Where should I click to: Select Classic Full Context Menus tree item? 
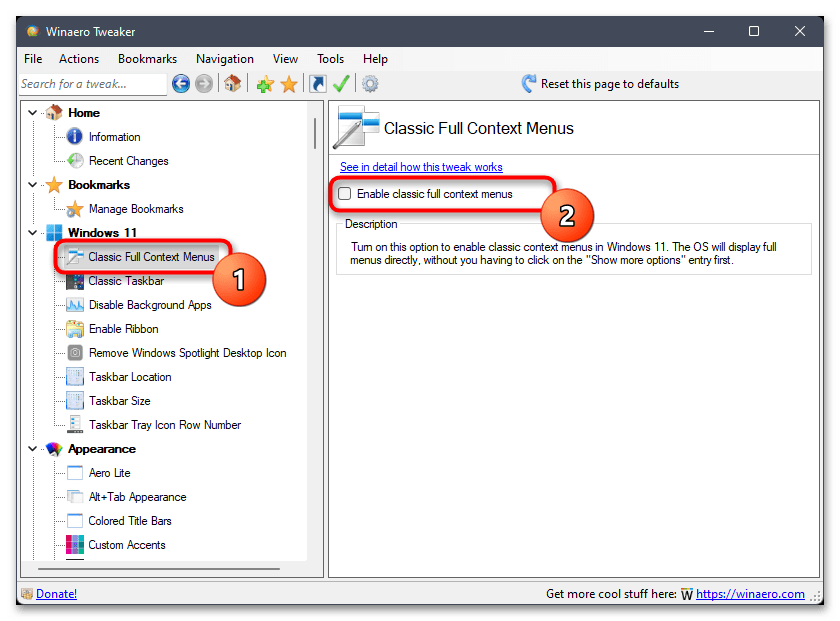151,257
